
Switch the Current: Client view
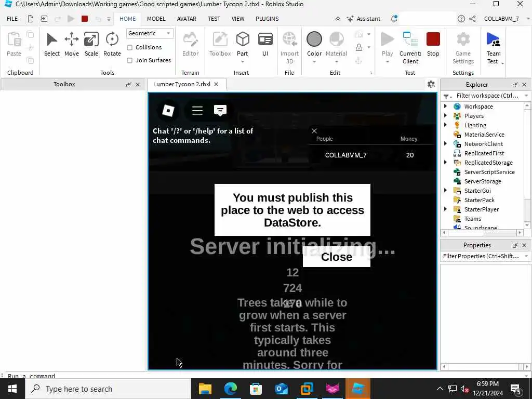[410, 47]
